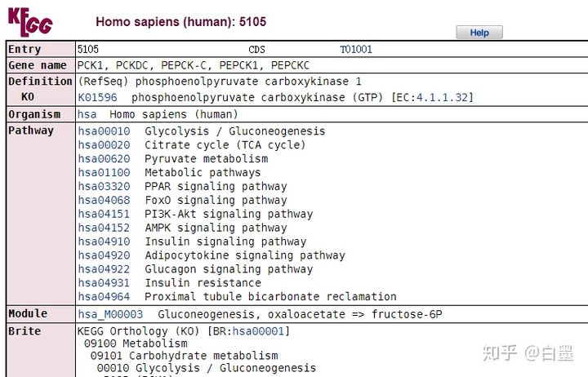Open the K01596 orthology link
This screenshot has width=588, height=377.
97,97
